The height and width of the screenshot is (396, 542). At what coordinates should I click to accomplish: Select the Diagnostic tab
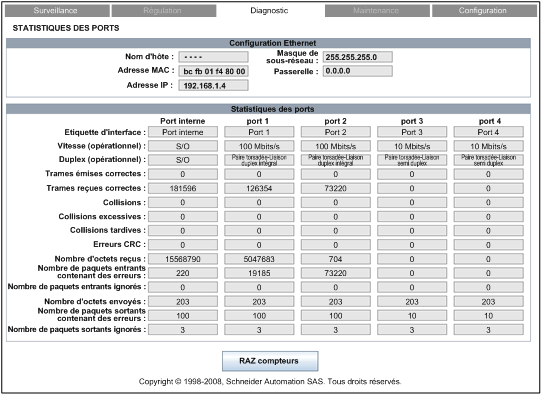coord(270,10)
